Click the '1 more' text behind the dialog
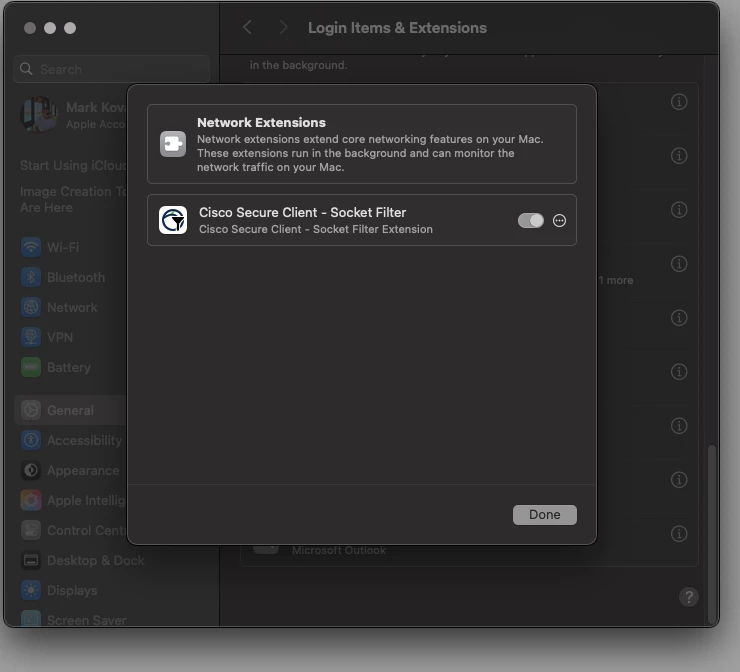Viewport: 740px width, 672px height. click(x=616, y=280)
